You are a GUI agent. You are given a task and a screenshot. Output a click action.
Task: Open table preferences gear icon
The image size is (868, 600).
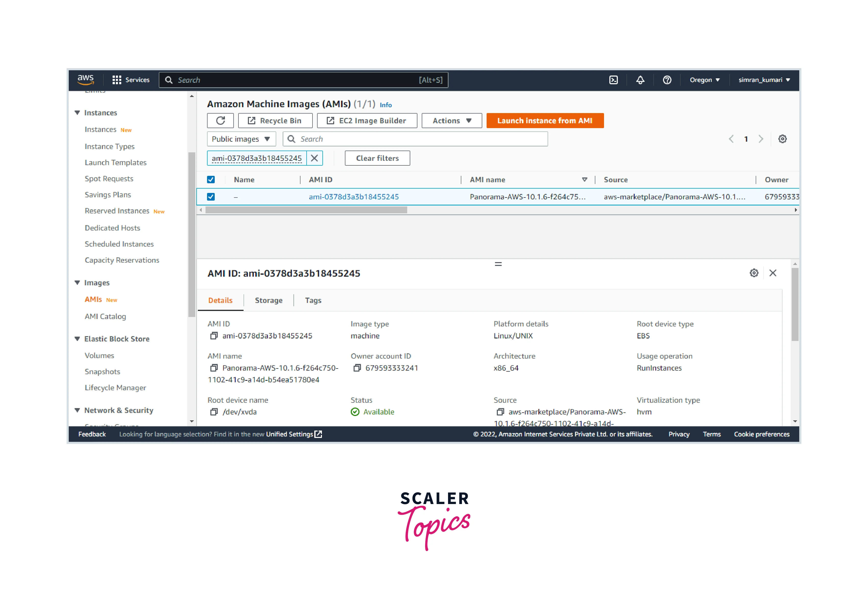coord(782,139)
